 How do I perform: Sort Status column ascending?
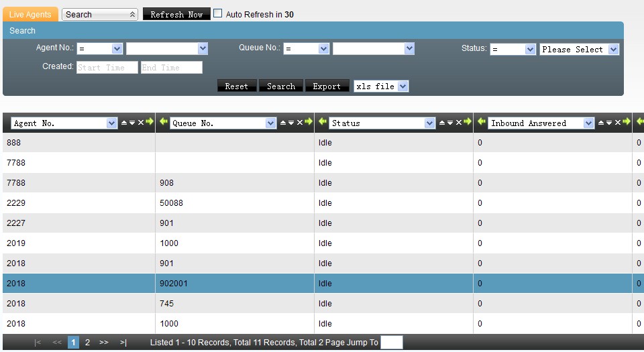442,123
